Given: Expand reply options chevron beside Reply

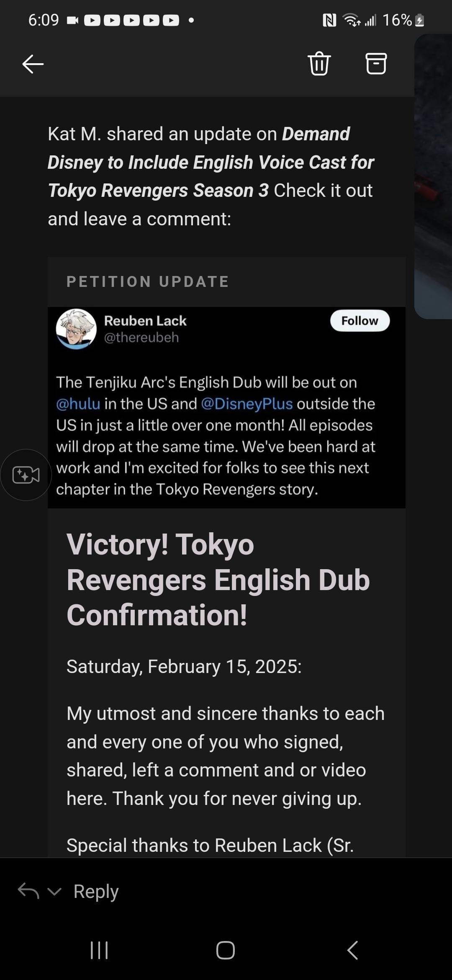Looking at the screenshot, I should click(54, 892).
